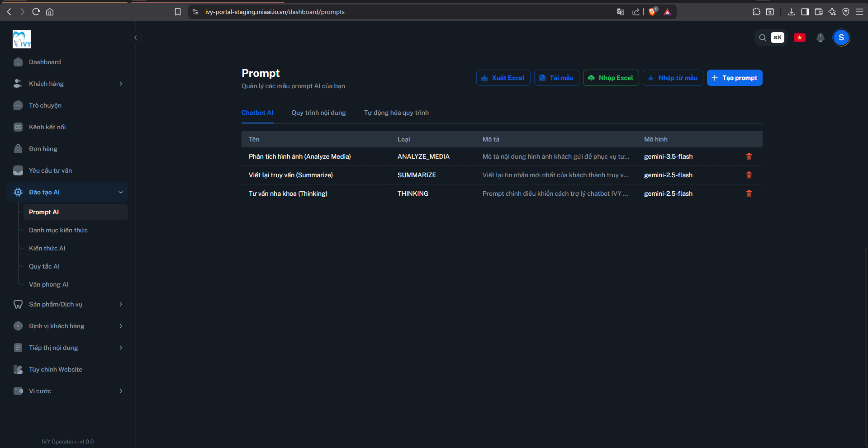Viewport: 868px width, 448px height.
Task: Switch to Quy trình nội dung tab
Action: tap(318, 113)
